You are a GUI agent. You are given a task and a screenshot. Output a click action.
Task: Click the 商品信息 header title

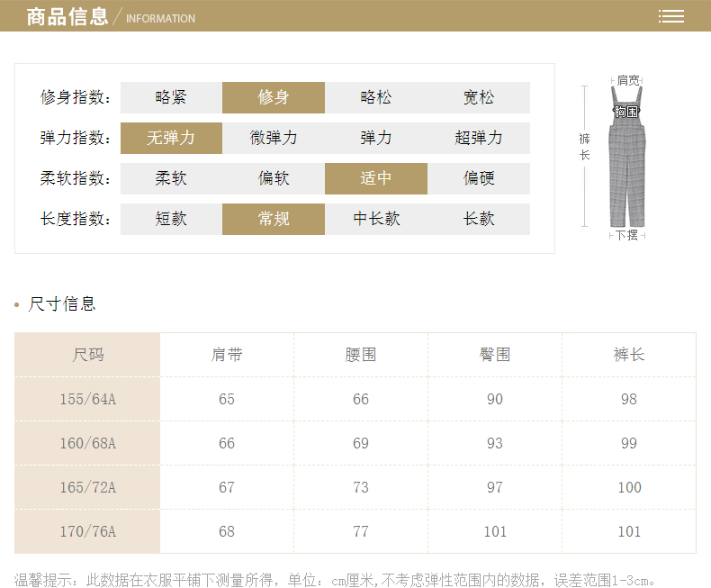coord(67,16)
